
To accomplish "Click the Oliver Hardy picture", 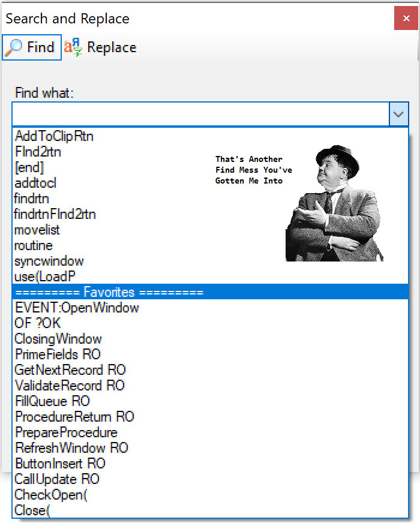I will (x=333, y=204).
